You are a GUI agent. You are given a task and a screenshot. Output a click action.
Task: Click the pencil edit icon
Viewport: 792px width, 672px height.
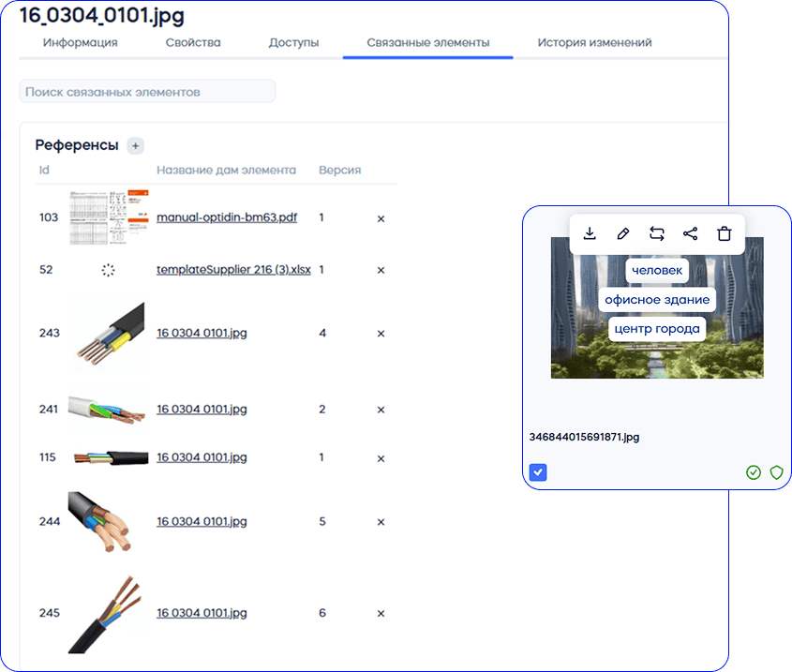pos(622,233)
